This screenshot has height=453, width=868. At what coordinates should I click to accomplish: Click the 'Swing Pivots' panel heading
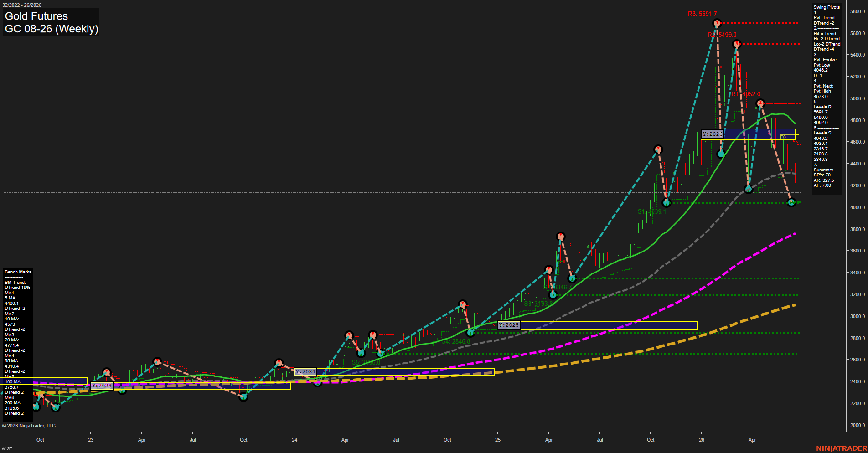[x=827, y=7]
